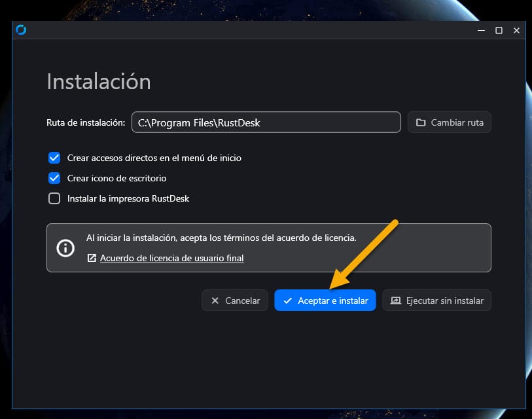Viewport: 532px width, 419px height.
Task: Click the external link icon beside license agreement
Action: pyautogui.click(x=92, y=258)
